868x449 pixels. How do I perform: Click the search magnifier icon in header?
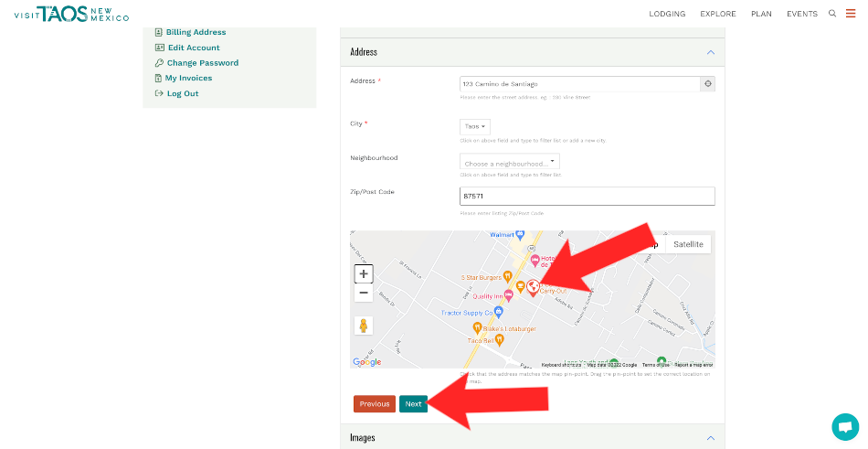831,14
